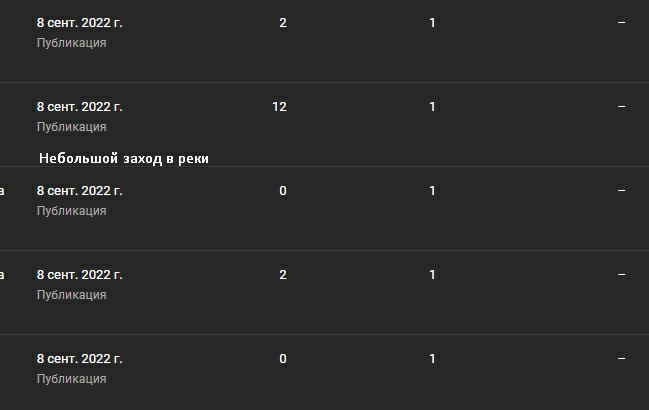The height and width of the screenshot is (410, 649).
Task: Click 'Публикация' under the second row's date
Action: [71, 127]
